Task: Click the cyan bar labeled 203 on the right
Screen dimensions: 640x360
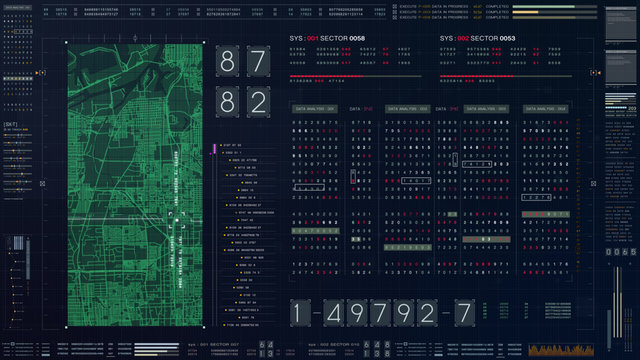Action: coord(616,108)
